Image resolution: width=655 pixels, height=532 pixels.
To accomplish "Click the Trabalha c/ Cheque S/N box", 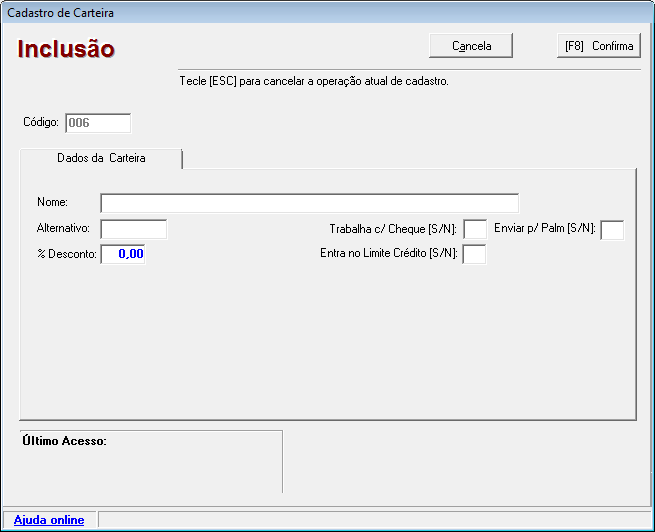I will [x=475, y=229].
